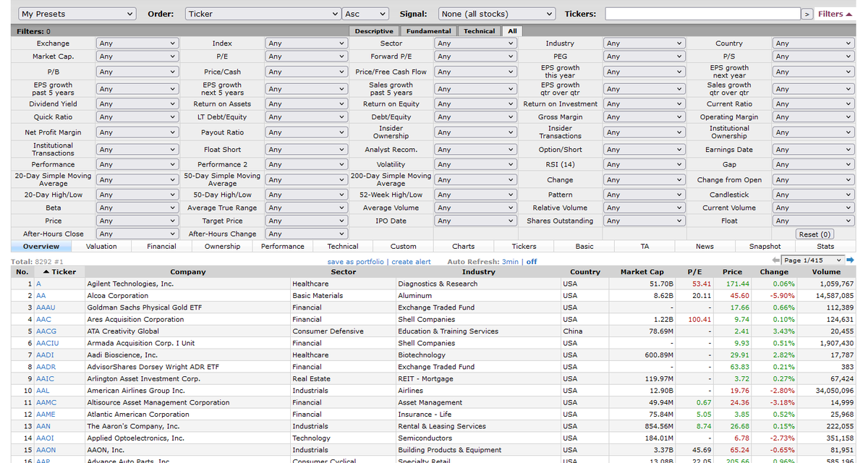The width and height of the screenshot is (868, 463).
Task: Open the Valuation view tab
Action: 101,247
